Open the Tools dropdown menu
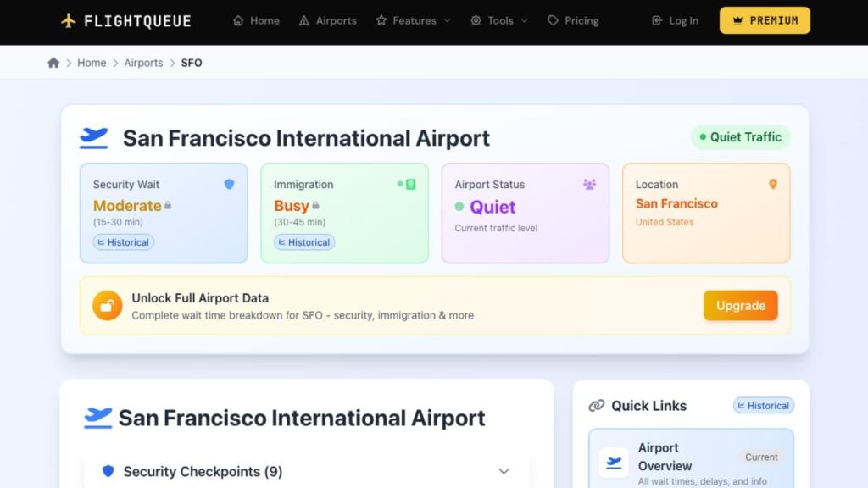This screenshot has height=488, width=868. point(498,20)
